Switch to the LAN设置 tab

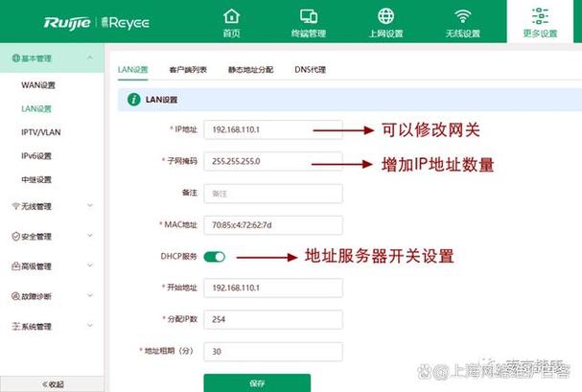pos(133,69)
